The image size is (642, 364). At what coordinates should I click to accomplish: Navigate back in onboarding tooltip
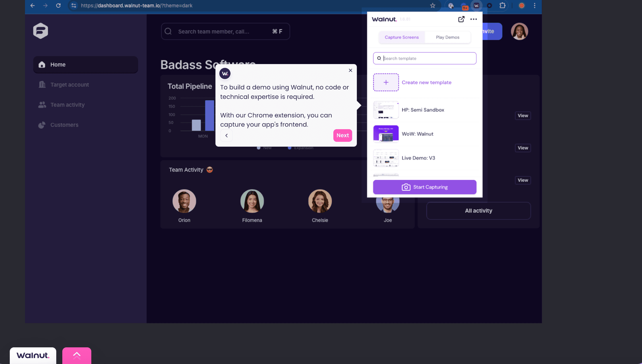click(x=226, y=135)
